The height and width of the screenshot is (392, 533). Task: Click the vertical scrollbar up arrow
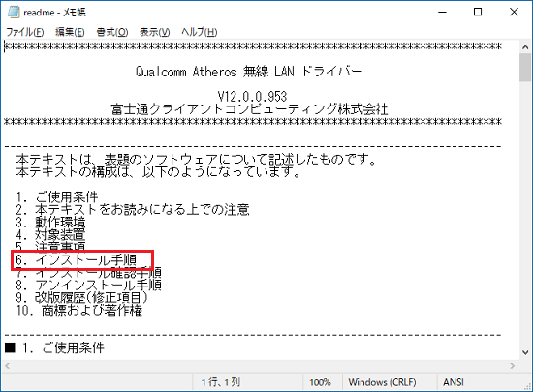pos(525,47)
